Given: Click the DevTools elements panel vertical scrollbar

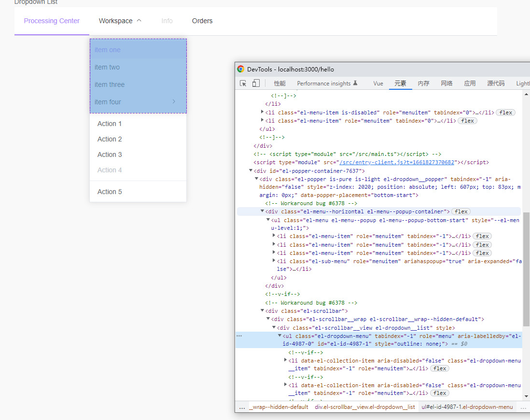Looking at the screenshot, I should point(526,269).
